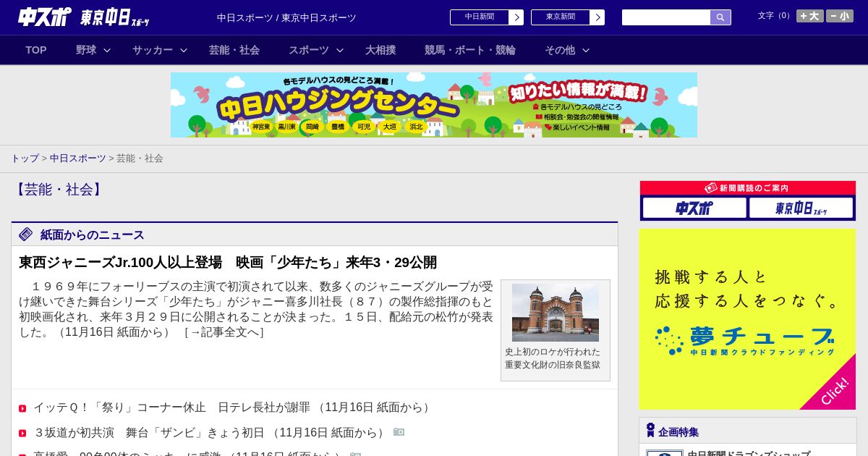
Task: Click red bullet icon beside 3坂道 article
Action: [x=22, y=433]
